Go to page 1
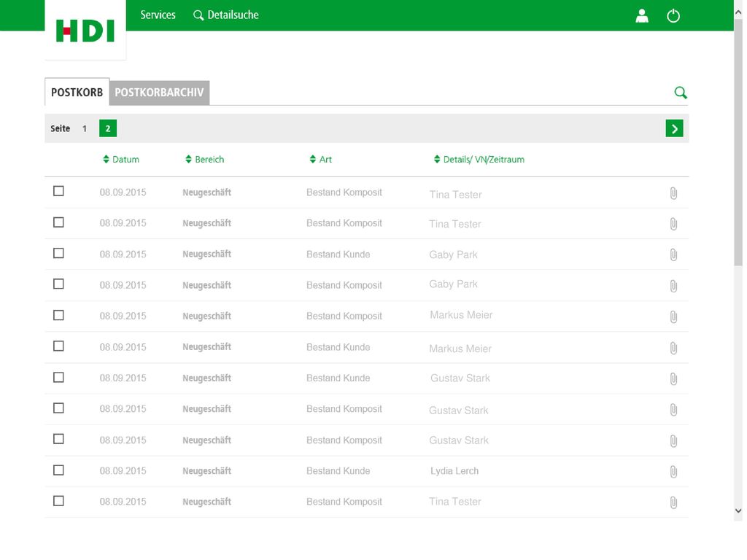This screenshot has width=747, height=560. 85,128
